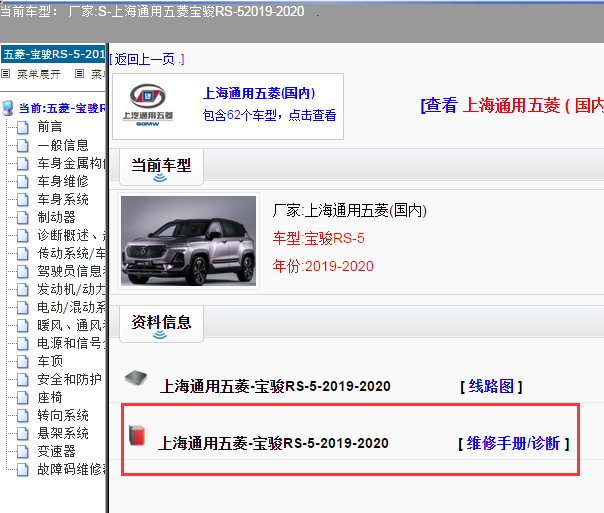Open the 转向系统 tree item
The image size is (604, 513).
63,416
